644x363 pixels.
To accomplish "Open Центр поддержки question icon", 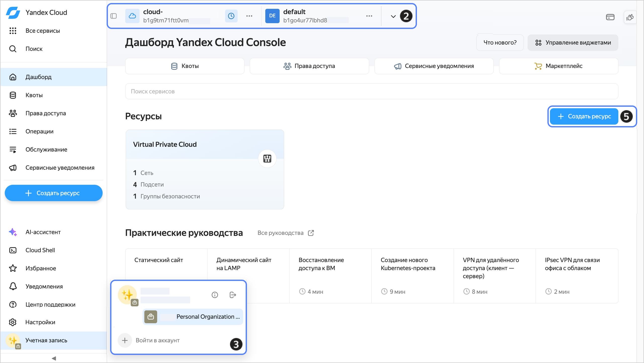I will 13,305.
